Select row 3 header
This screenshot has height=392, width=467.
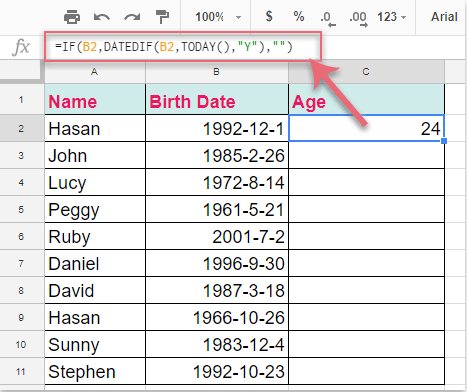21,155
